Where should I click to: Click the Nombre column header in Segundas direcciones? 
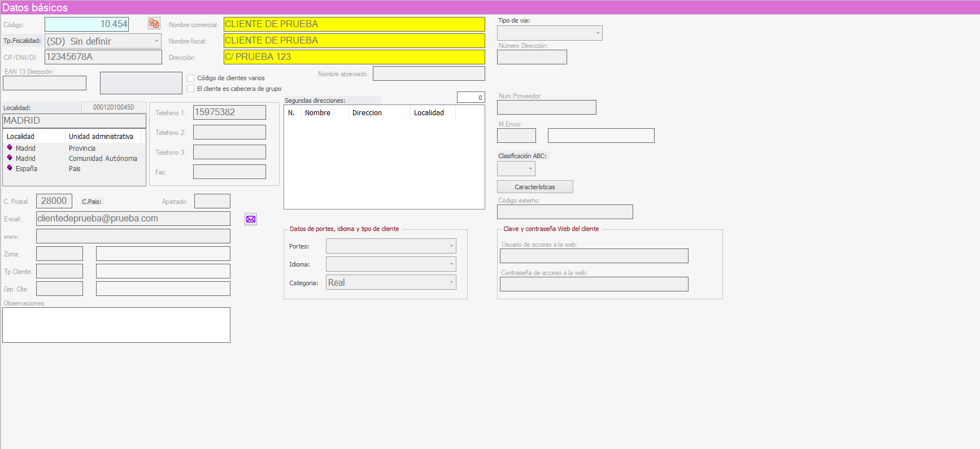[x=317, y=113]
